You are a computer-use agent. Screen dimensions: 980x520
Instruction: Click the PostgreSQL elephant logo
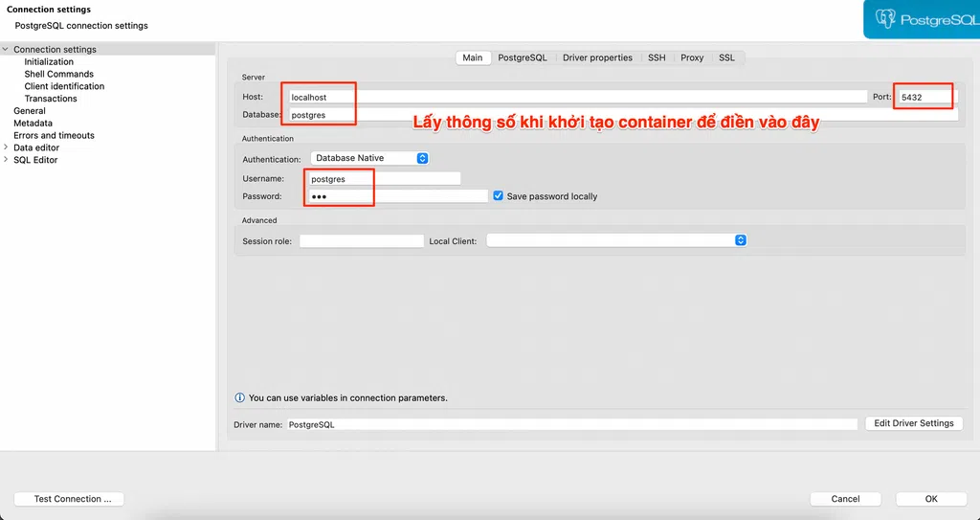coord(885,19)
